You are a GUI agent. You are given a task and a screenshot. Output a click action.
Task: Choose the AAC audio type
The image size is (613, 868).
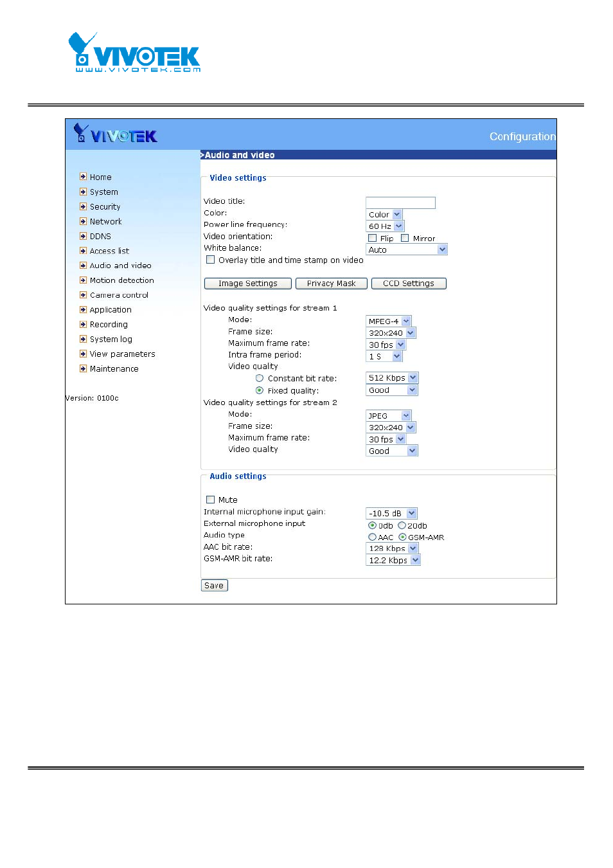pos(372,537)
